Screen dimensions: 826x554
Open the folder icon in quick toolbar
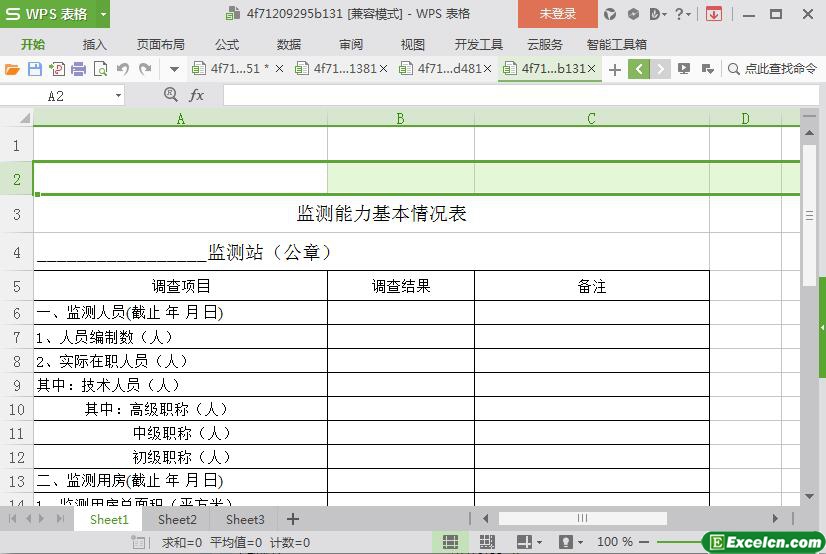point(12,69)
